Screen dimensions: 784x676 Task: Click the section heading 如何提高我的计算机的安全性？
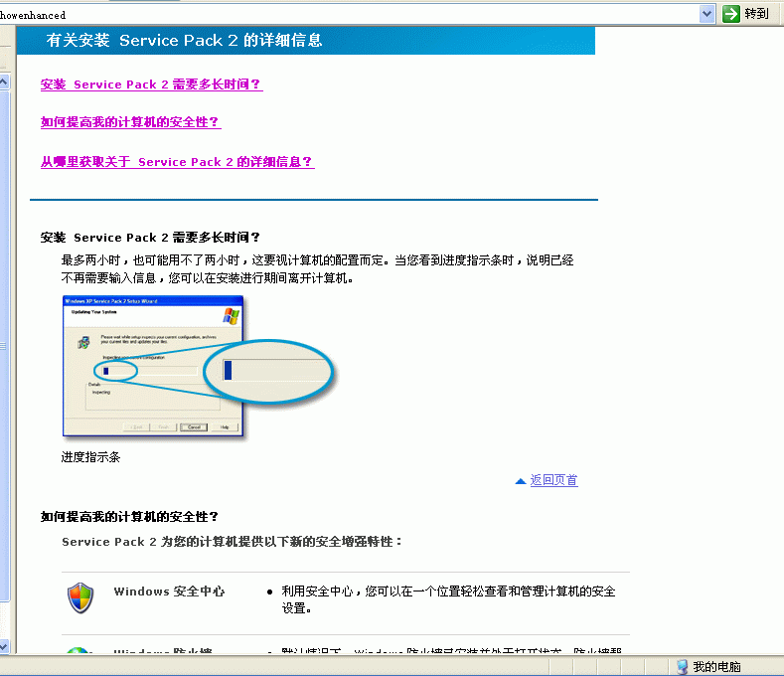[x=129, y=516]
